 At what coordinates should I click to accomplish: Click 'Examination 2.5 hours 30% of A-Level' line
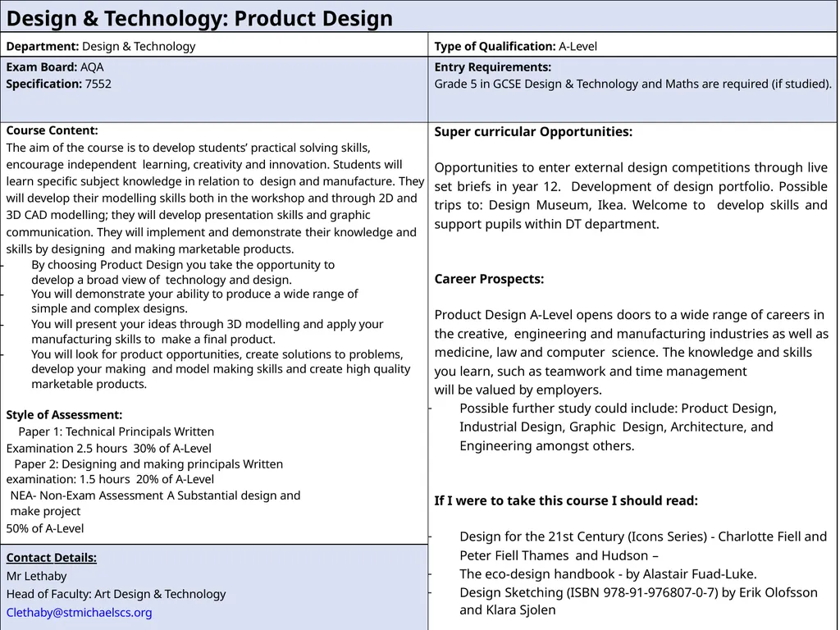click(x=109, y=449)
